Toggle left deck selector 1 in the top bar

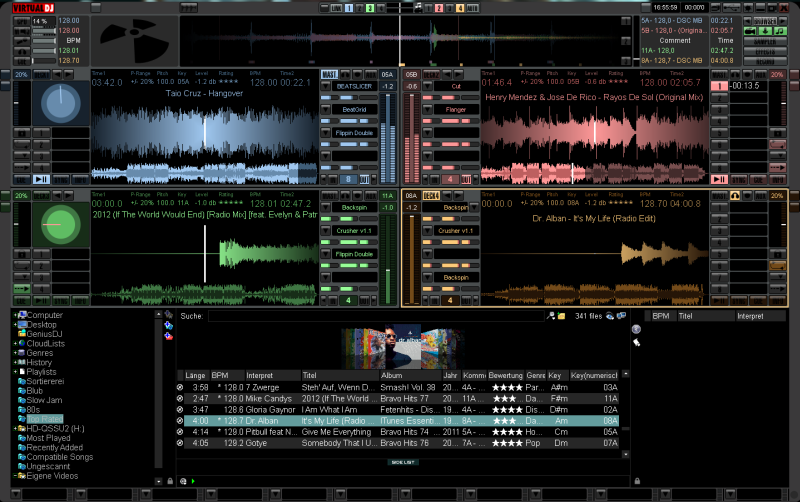(349, 8)
